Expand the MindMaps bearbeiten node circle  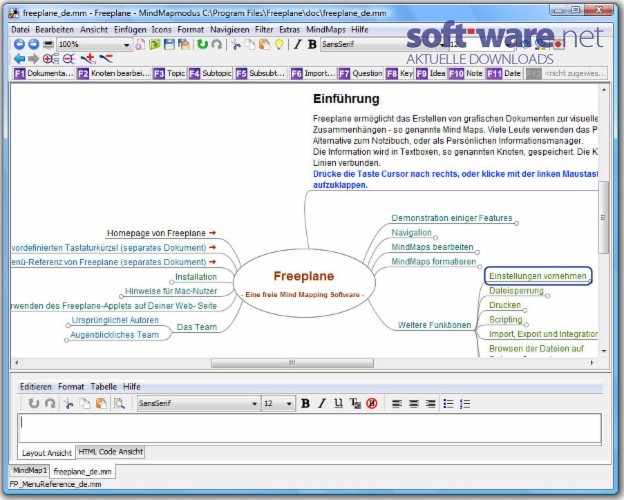pos(477,252)
